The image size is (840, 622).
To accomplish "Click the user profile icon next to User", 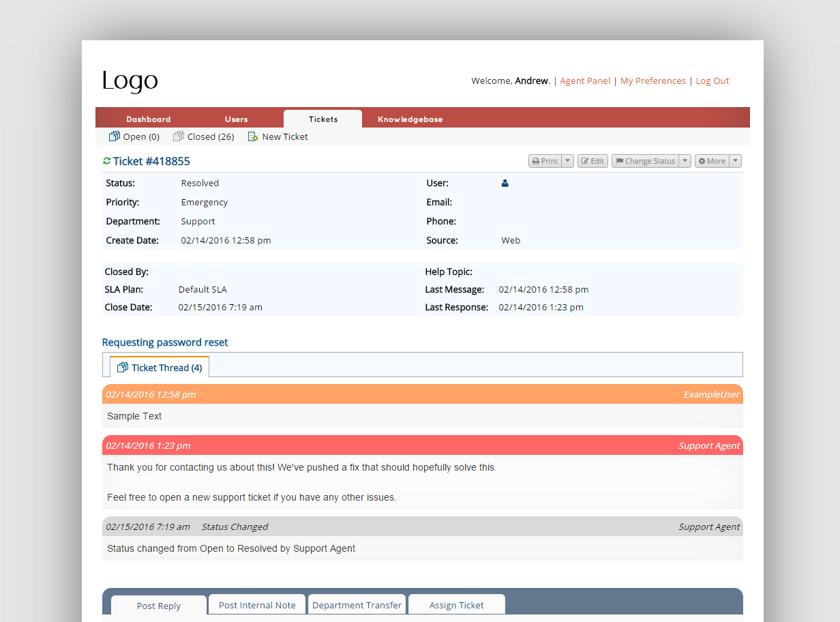I will point(505,183).
